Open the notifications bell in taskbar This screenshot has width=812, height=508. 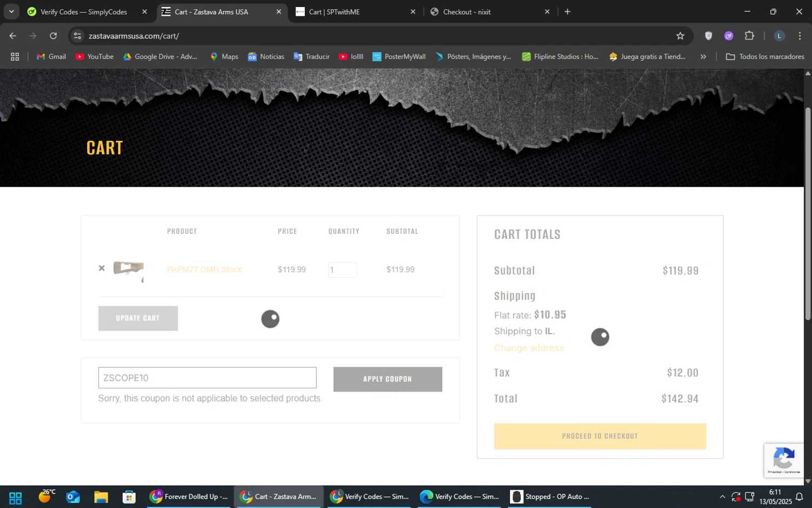(799, 497)
